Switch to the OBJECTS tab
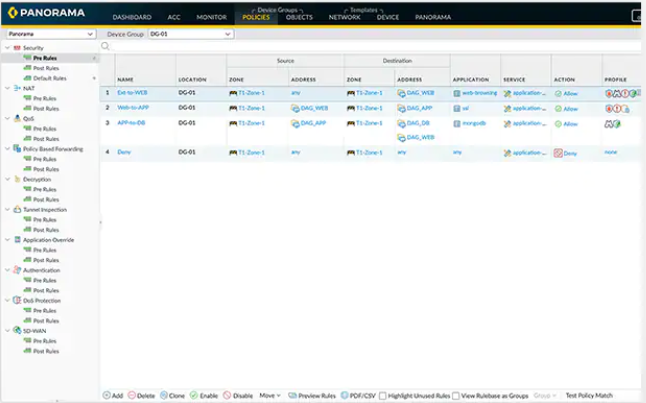Viewport: 646px width, 403px height. click(298, 17)
